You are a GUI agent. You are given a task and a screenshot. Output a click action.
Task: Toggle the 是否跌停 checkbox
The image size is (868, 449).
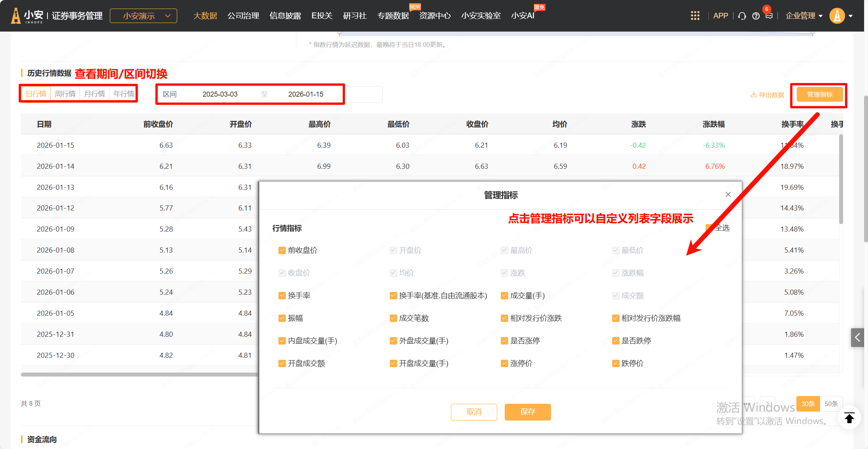(616, 341)
